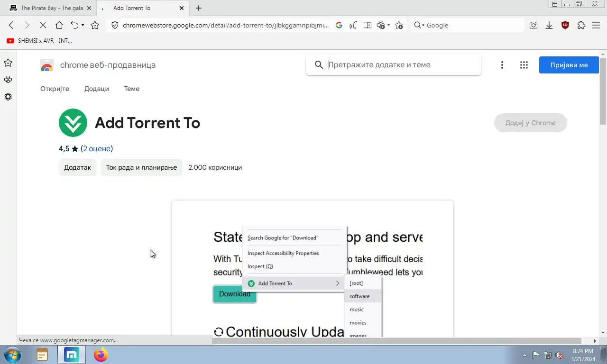Screen dimensions: 607x364
Task: Open a new tab with the plus button
Action: pyautogui.click(x=199, y=8)
